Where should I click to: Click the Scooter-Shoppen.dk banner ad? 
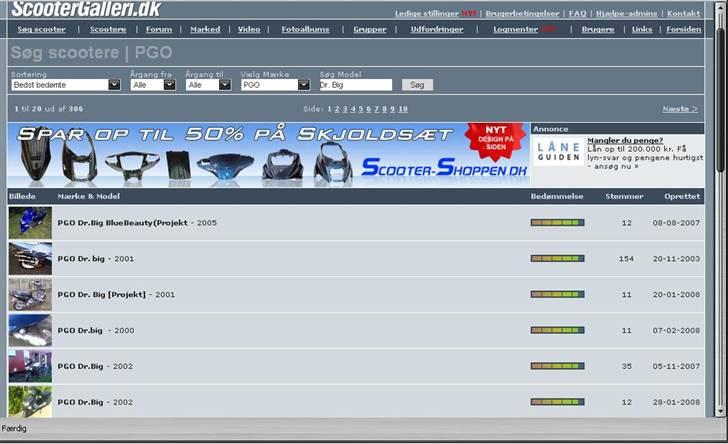(268, 154)
